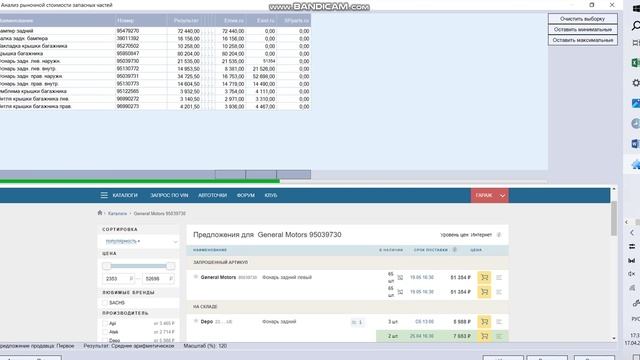This screenshot has width=640, height=360.
Task: Click the Оставить минимальные button
Action: pyautogui.click(x=582, y=29)
